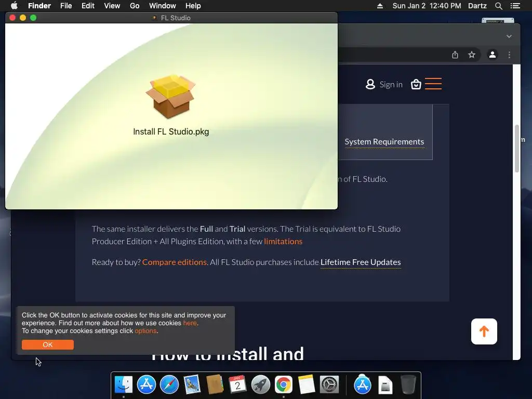Click the Chrome share page icon
The width and height of the screenshot is (532, 399).
click(x=455, y=55)
